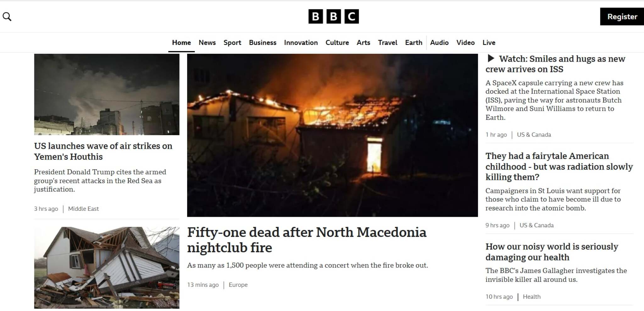Select the Home tab
Viewport: 644px width, 311px height.
(x=181, y=42)
